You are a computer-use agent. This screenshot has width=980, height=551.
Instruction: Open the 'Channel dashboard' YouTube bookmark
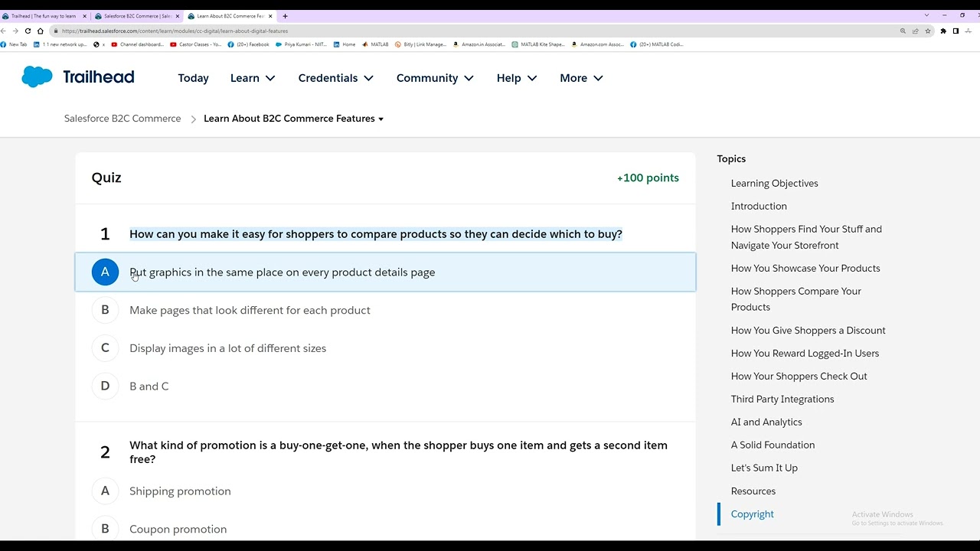[138, 44]
